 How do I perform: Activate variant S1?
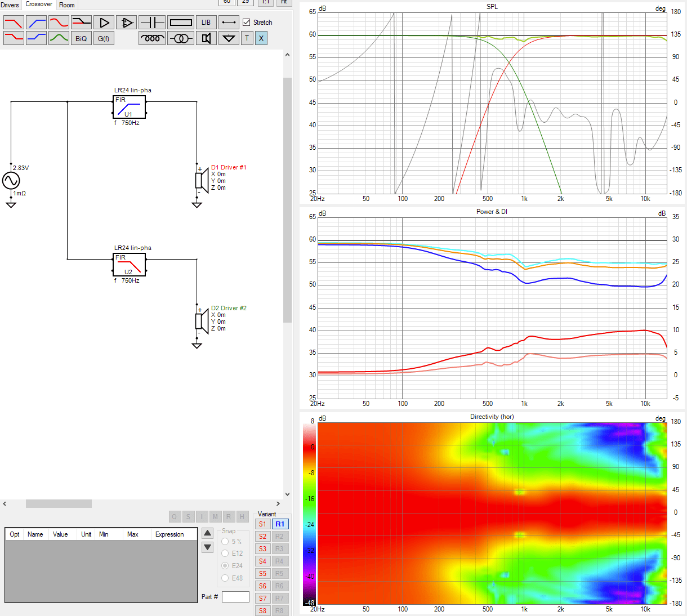pyautogui.click(x=262, y=524)
